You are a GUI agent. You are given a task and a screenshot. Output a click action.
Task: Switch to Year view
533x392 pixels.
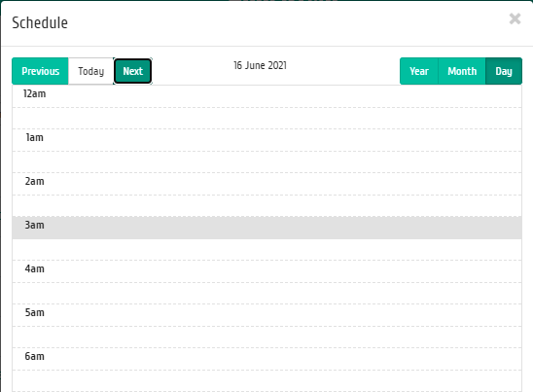coord(419,71)
